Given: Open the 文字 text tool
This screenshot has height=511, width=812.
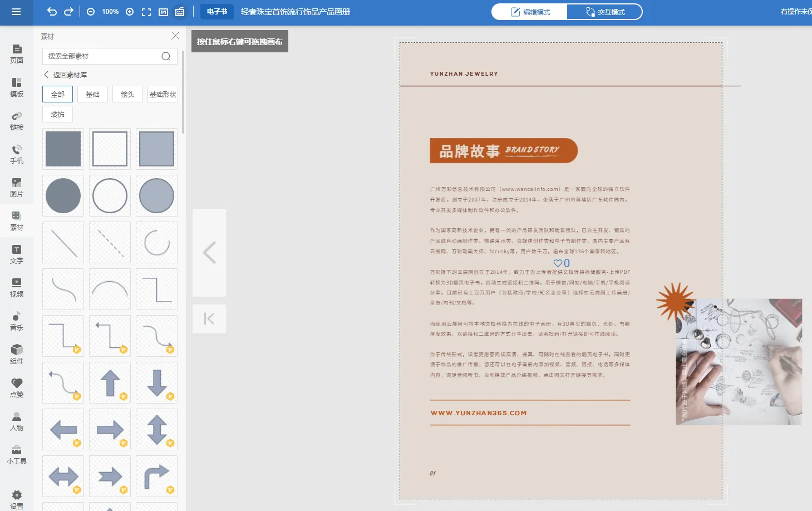Looking at the screenshot, I should pos(17,254).
